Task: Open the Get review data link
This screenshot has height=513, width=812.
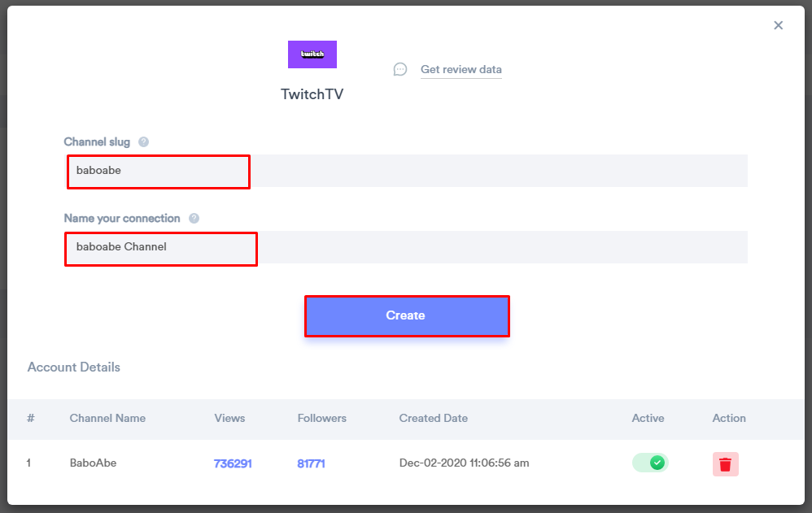Action: pyautogui.click(x=461, y=69)
